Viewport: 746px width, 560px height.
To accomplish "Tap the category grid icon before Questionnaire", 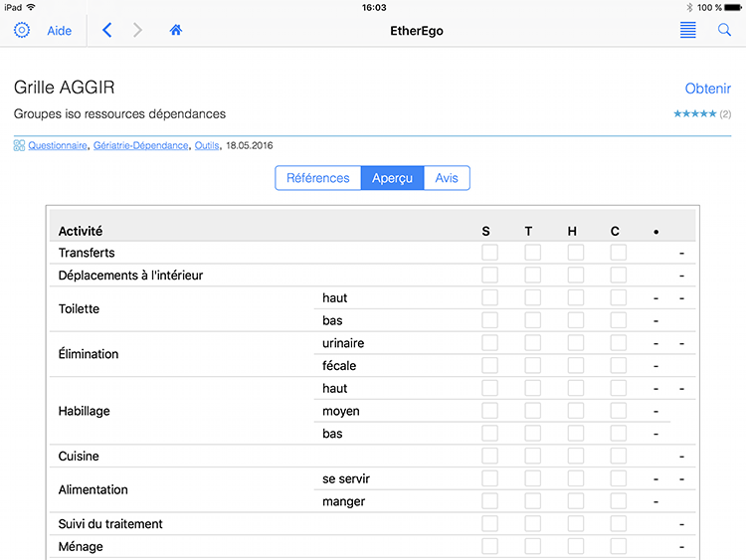I will [x=19, y=145].
